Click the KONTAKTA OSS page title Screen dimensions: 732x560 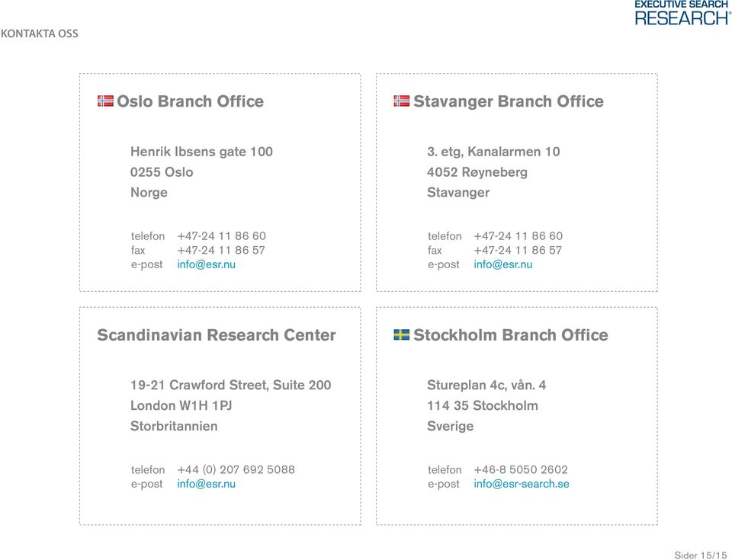point(40,34)
